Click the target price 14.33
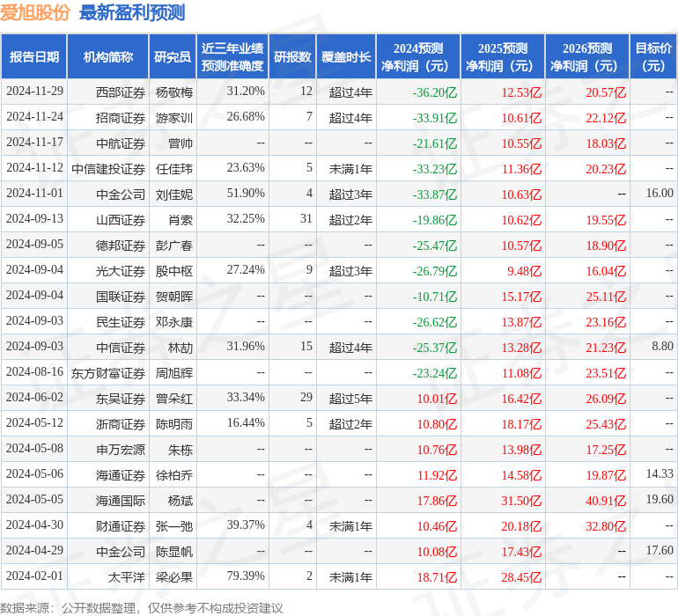The image size is (678, 616). pyautogui.click(x=660, y=473)
